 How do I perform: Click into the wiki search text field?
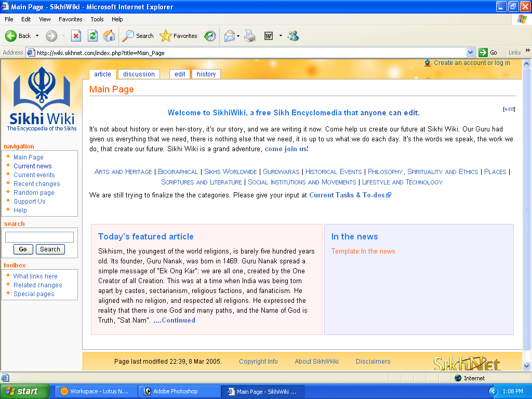39,237
